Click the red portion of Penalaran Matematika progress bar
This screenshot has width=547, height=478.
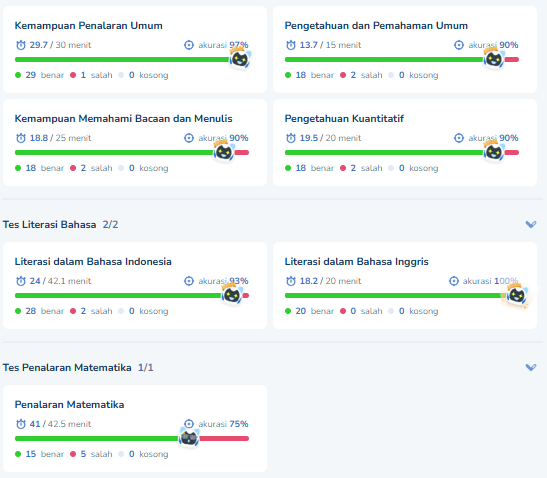(224, 439)
